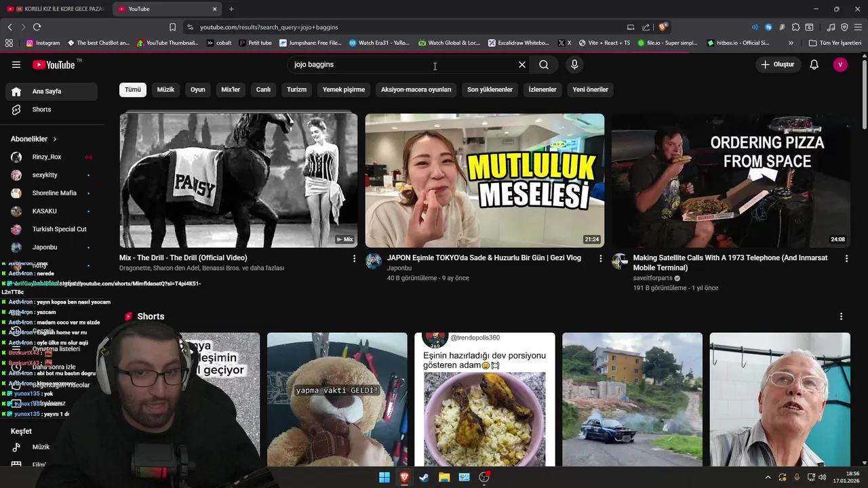
Task: Click the Making Satellite Calls video title
Action: tap(730, 263)
